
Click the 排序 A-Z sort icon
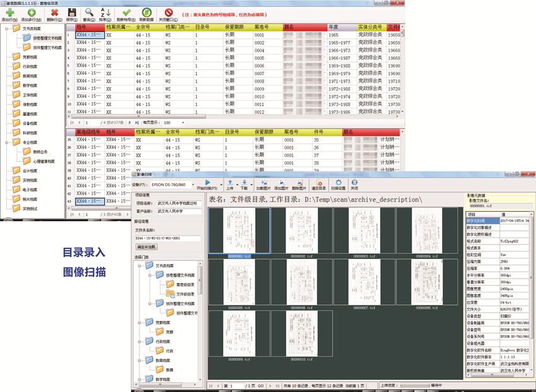point(107,11)
